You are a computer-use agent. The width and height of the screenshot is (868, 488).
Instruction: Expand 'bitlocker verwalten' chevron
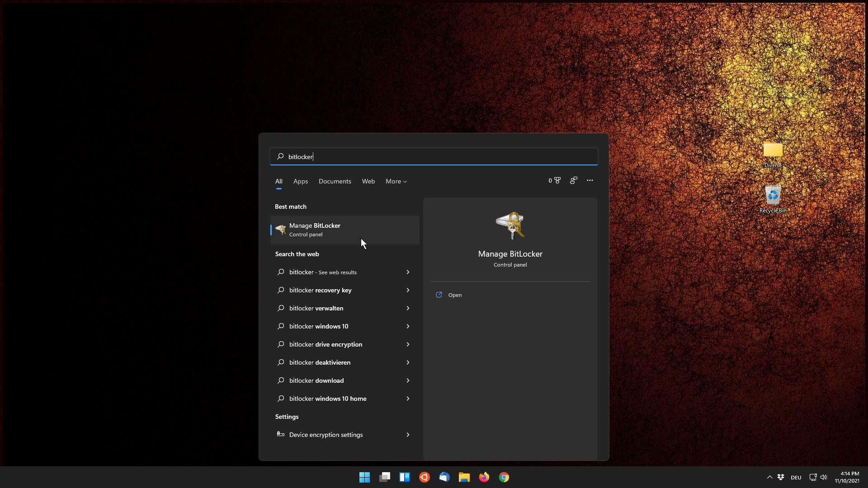pos(408,308)
